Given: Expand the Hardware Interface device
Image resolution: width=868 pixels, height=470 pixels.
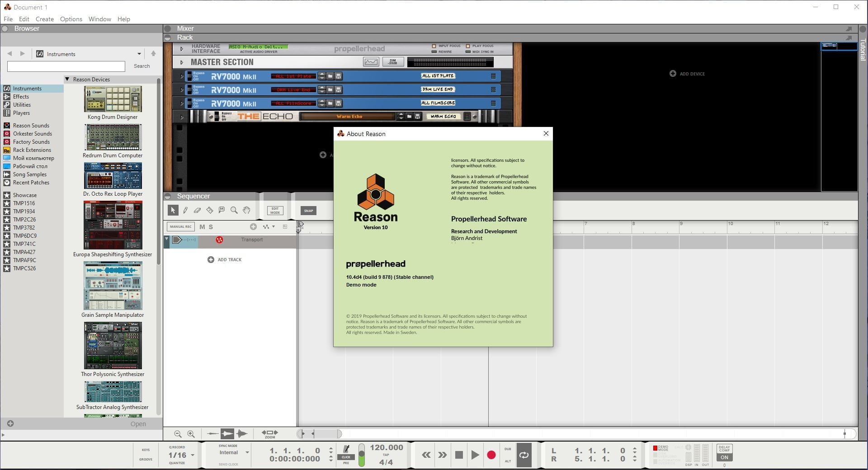Looking at the screenshot, I should click(182, 49).
